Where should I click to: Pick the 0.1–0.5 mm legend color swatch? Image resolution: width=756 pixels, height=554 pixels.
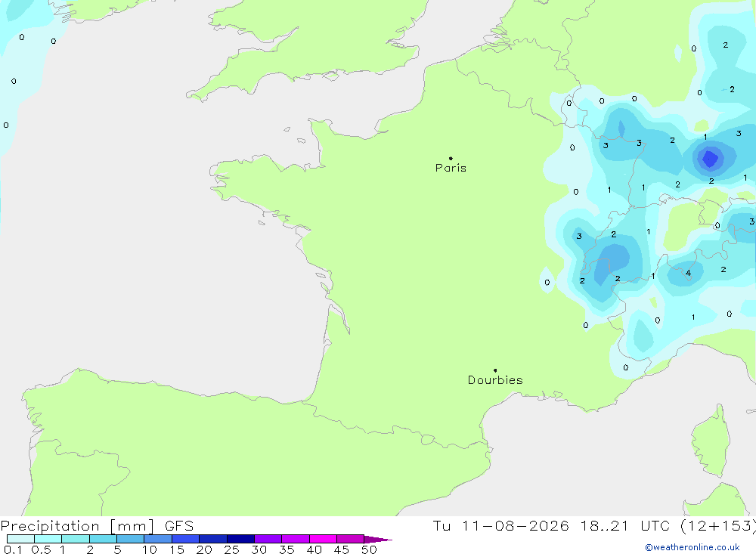coord(20,539)
